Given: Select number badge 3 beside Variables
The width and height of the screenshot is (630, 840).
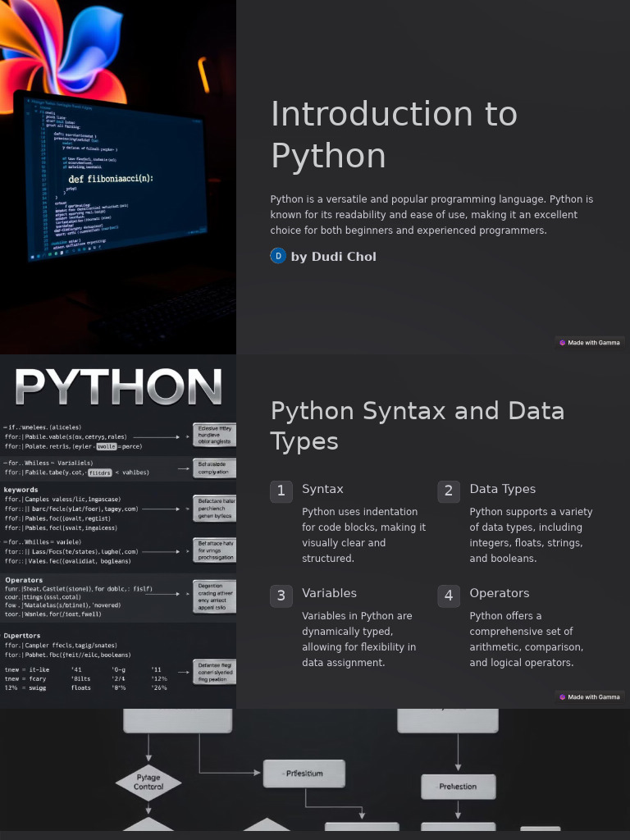Looking at the screenshot, I should tap(281, 595).
